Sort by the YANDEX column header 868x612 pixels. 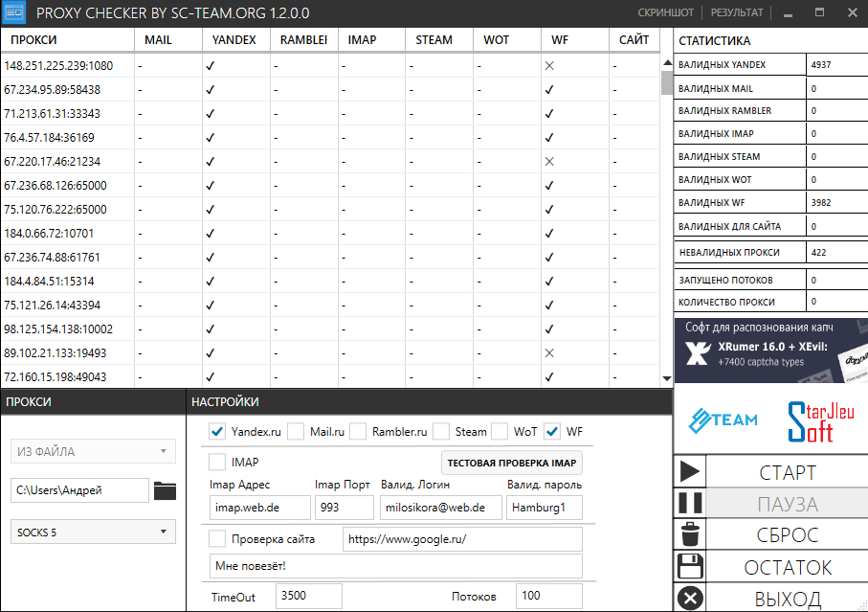tap(236, 40)
